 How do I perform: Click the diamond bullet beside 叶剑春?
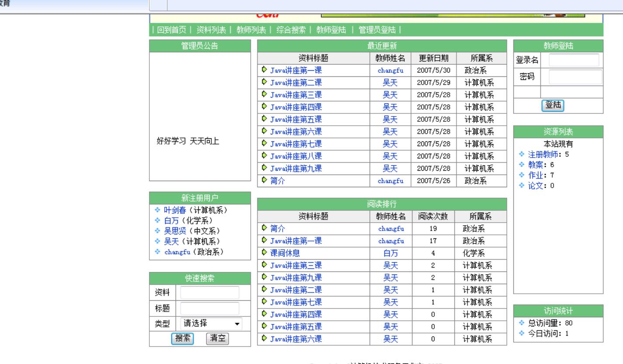158,210
